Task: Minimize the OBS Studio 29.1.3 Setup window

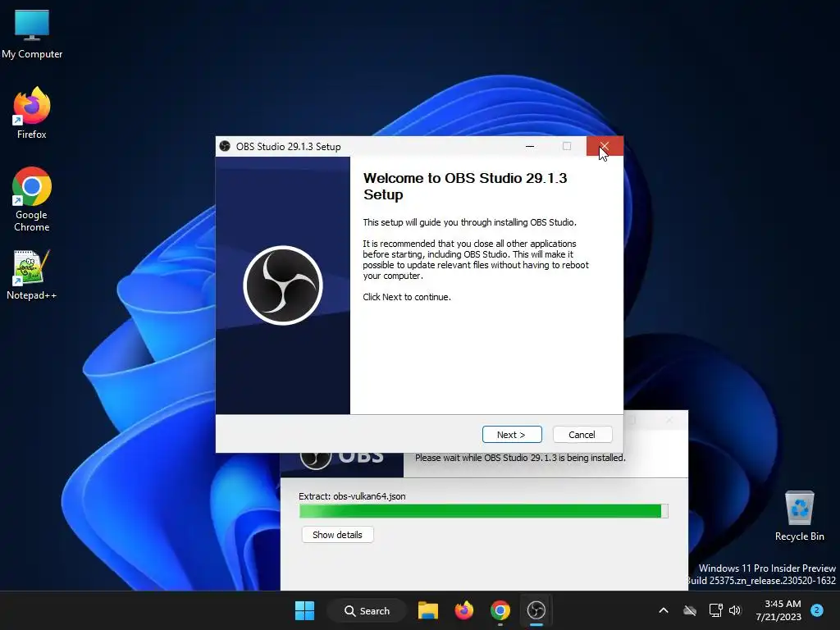Action: pyautogui.click(x=530, y=146)
